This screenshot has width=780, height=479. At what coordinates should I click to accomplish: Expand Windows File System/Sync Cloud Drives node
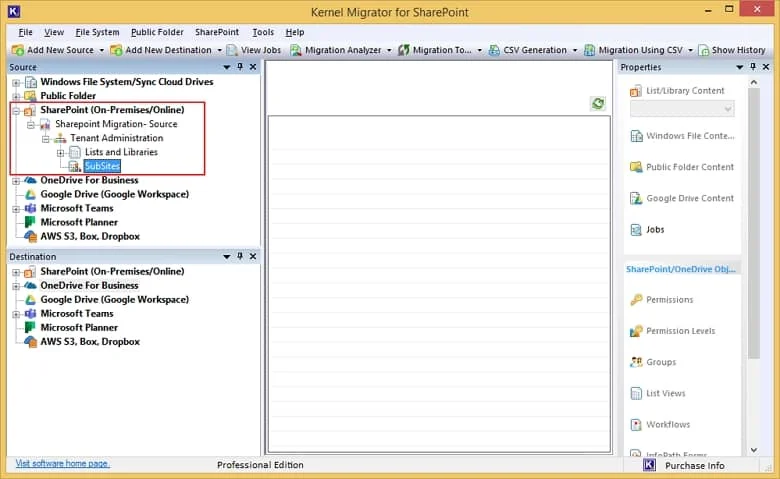coord(16,83)
